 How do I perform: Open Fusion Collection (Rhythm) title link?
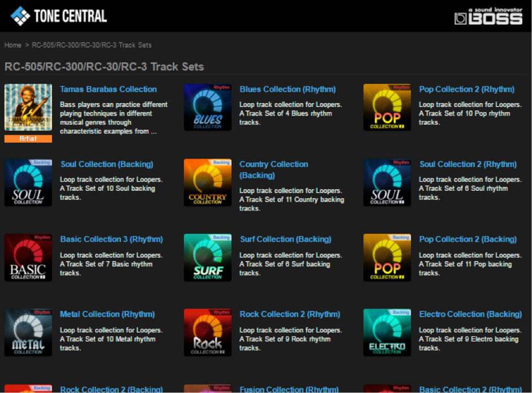(289, 389)
